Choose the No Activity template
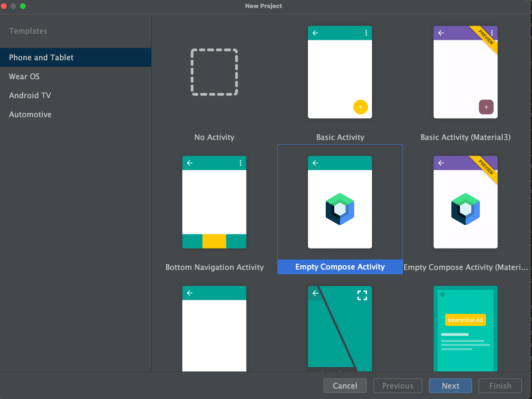The width and height of the screenshot is (532, 399). [x=214, y=72]
